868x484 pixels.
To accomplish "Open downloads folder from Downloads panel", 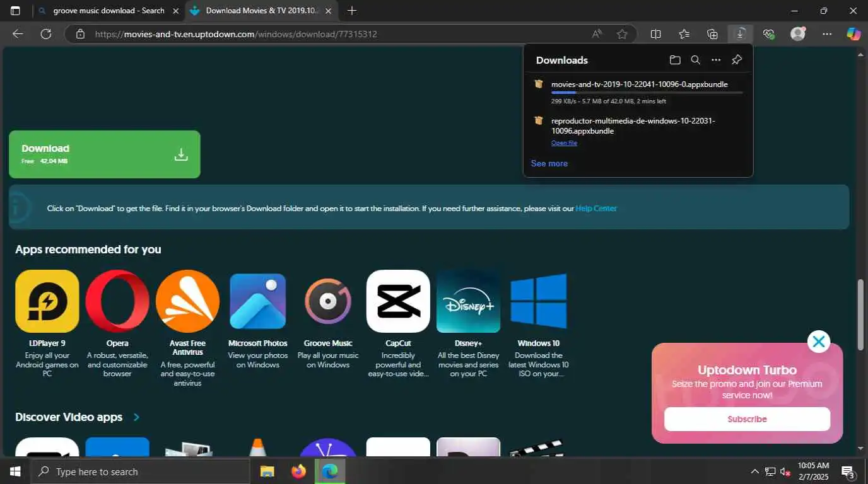I will 675,60.
